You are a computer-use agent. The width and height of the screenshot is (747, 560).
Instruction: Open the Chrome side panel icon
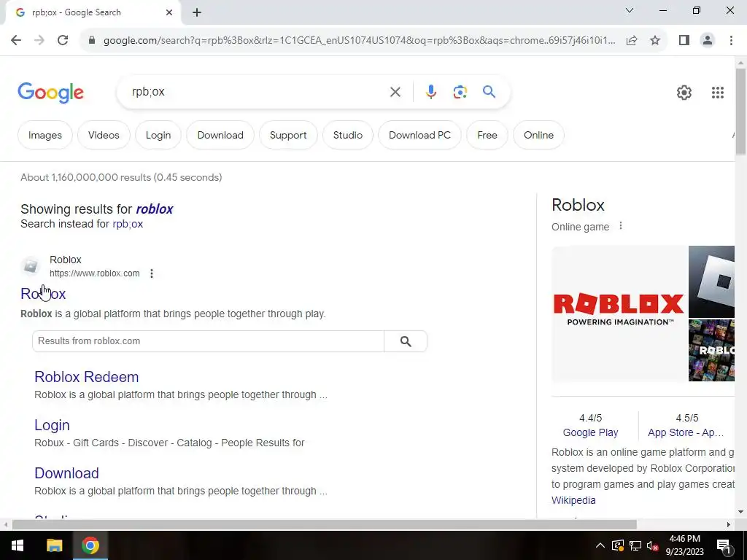pyautogui.click(x=684, y=41)
